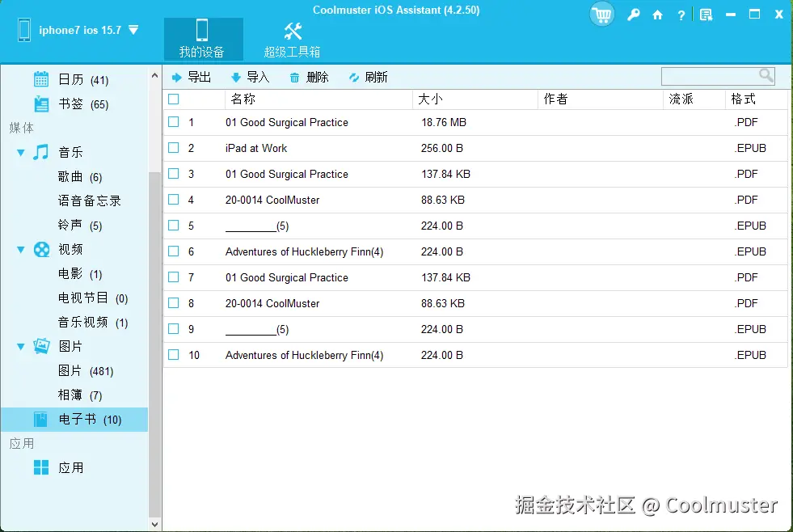Select 铃声 (5) in sidebar
The width and height of the screenshot is (793, 532).
[80, 225]
